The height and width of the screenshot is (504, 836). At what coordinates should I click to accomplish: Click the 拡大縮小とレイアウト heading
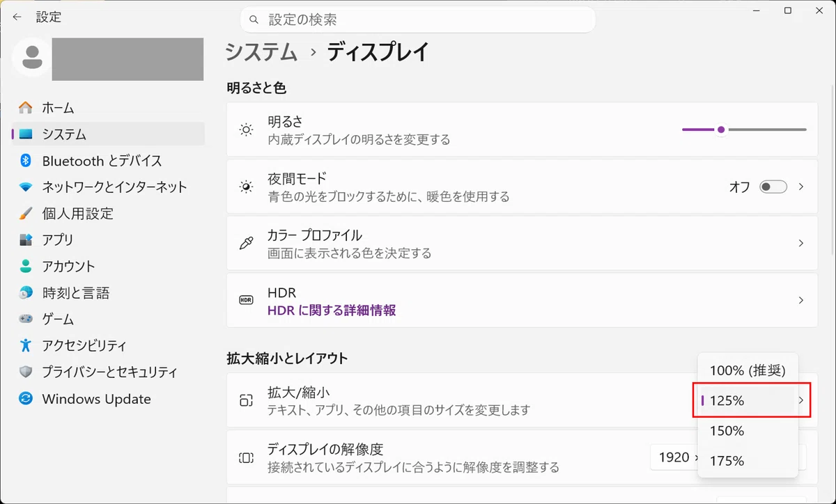287,359
